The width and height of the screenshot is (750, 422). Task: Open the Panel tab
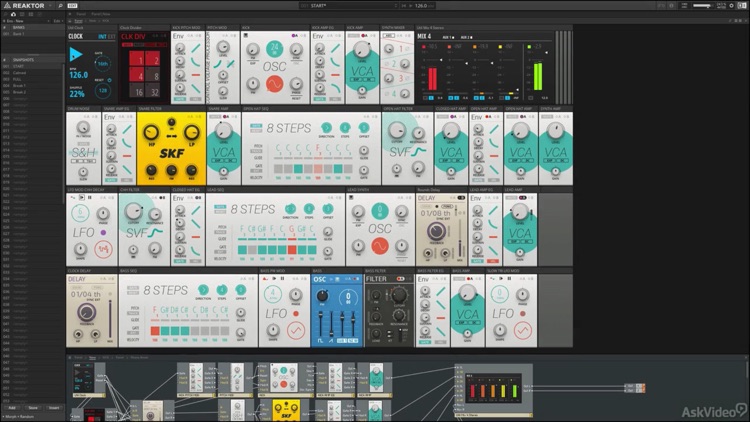tap(81, 14)
